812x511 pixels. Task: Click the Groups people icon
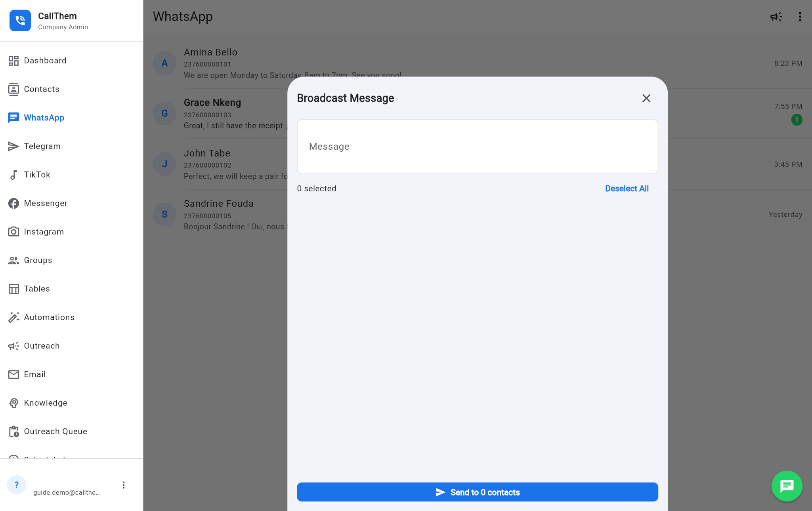click(x=13, y=260)
